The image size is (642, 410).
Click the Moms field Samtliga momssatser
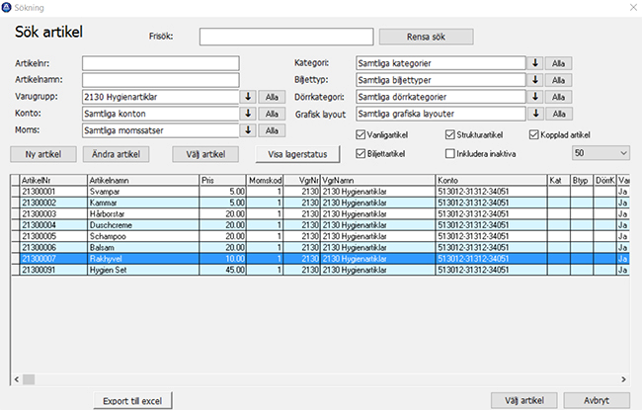pos(160,130)
